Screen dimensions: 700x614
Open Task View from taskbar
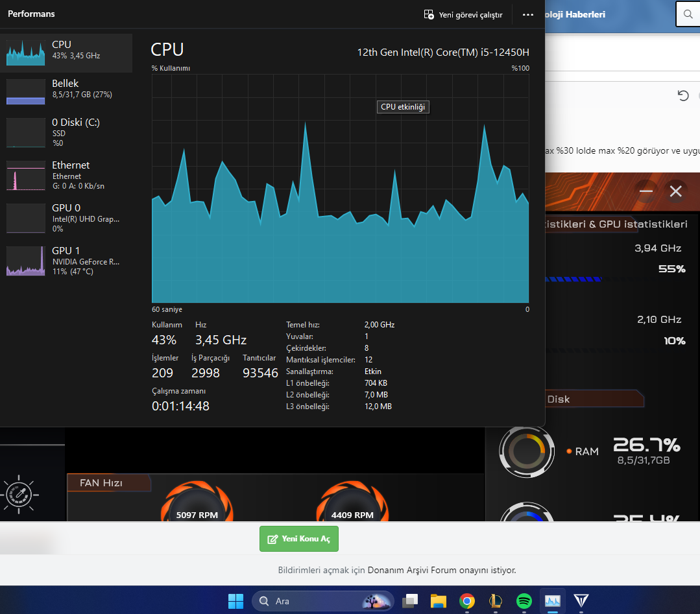pyautogui.click(x=410, y=601)
